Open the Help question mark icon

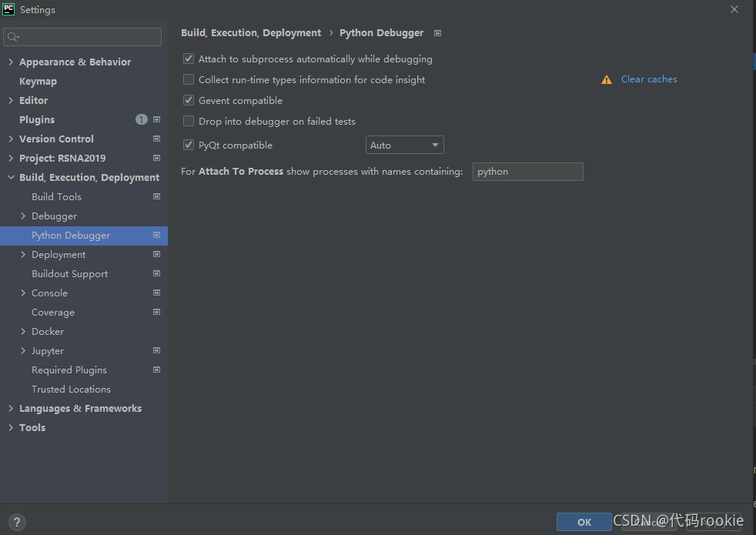click(x=16, y=522)
